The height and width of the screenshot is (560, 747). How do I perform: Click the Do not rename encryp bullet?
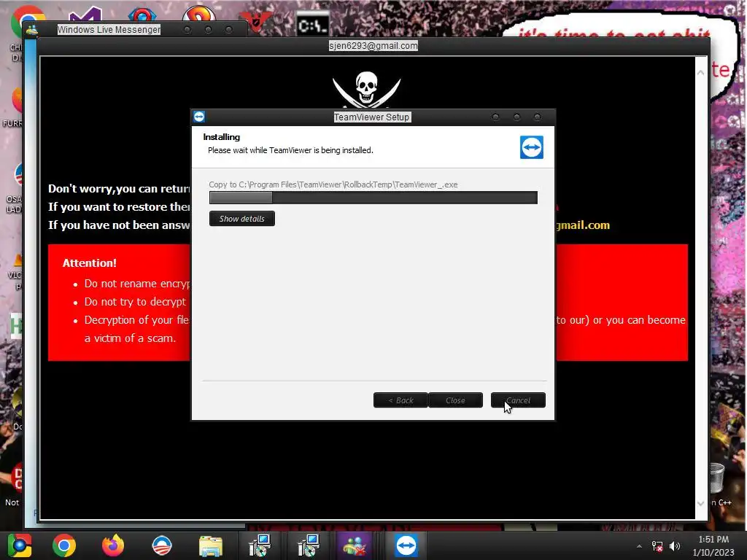coord(136,284)
